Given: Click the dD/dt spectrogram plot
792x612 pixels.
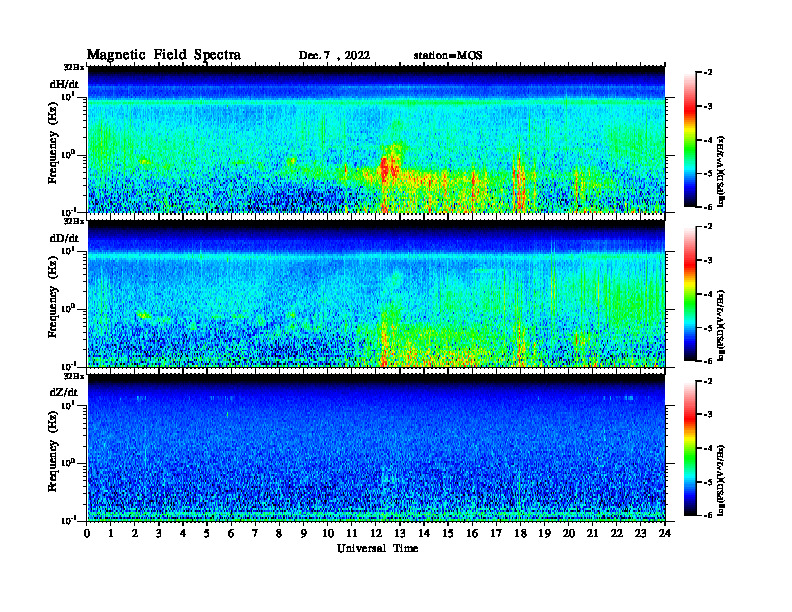Looking at the screenshot, I should (376, 293).
